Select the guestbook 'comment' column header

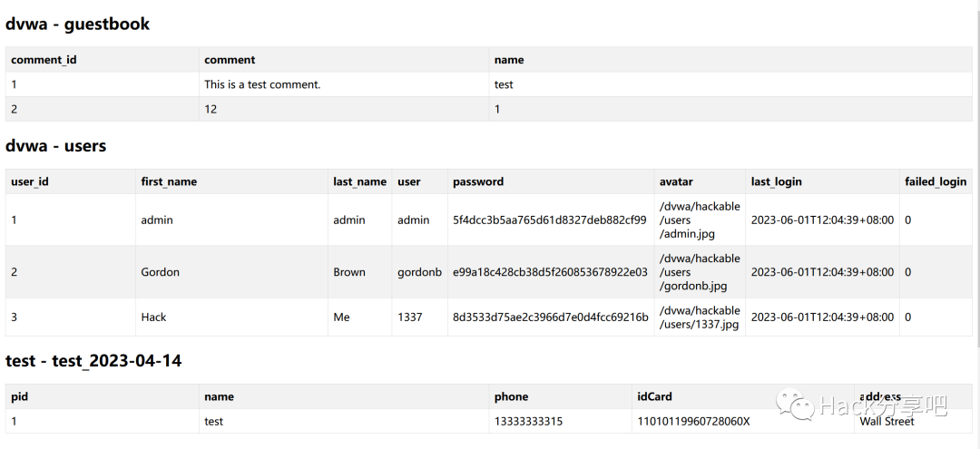[x=230, y=60]
